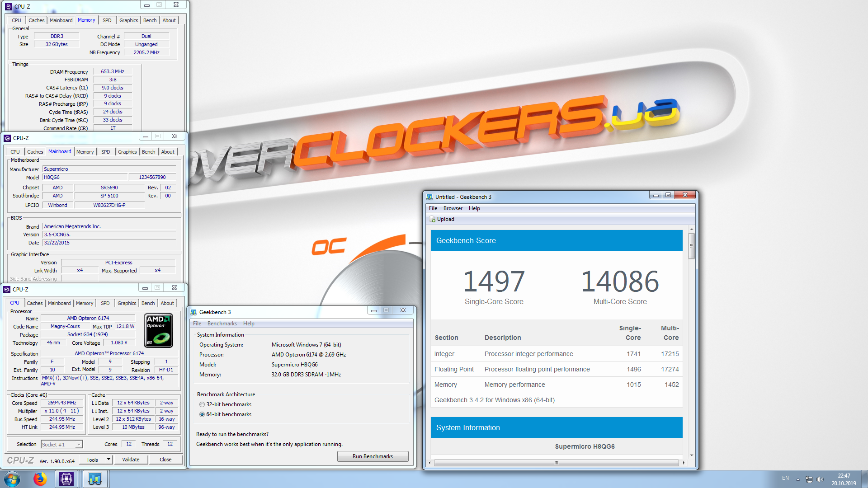Show hidden tray icons arrow
Screen dimensions: 868x488
pyautogui.click(x=798, y=479)
